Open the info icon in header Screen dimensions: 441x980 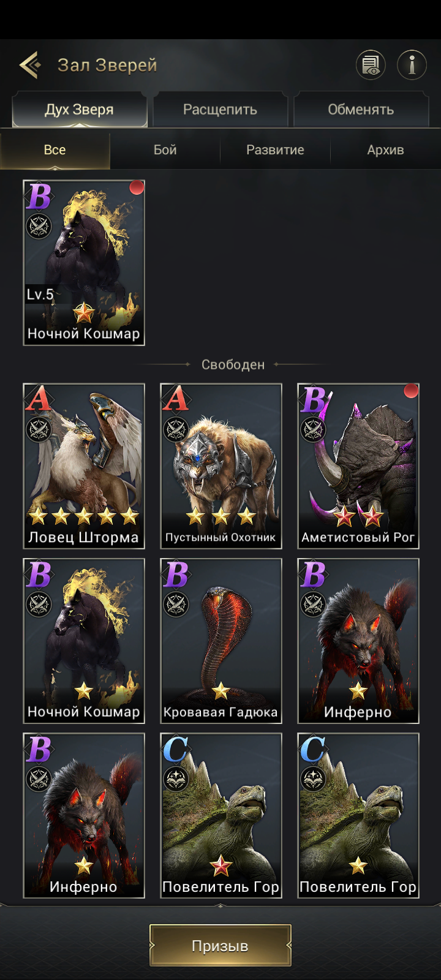tap(412, 64)
